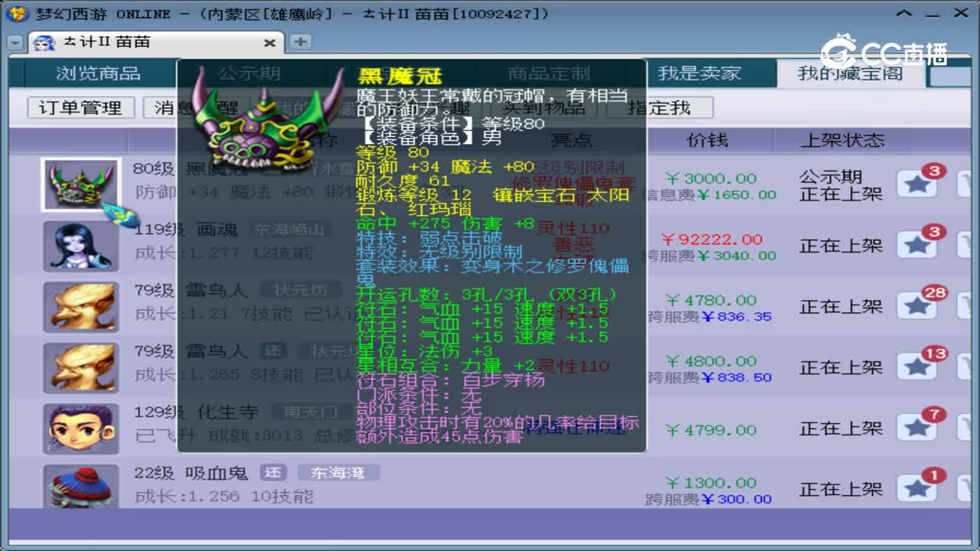Viewport: 980px width, 551px height.
Task: Select 雷鸟人 thumbnail with growth 1.21
Action: tap(80, 307)
